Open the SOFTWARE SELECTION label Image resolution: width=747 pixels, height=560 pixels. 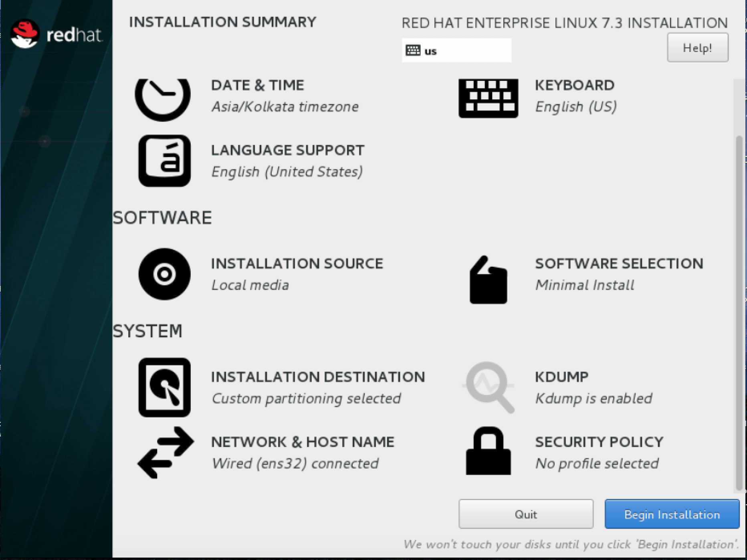coord(619,264)
